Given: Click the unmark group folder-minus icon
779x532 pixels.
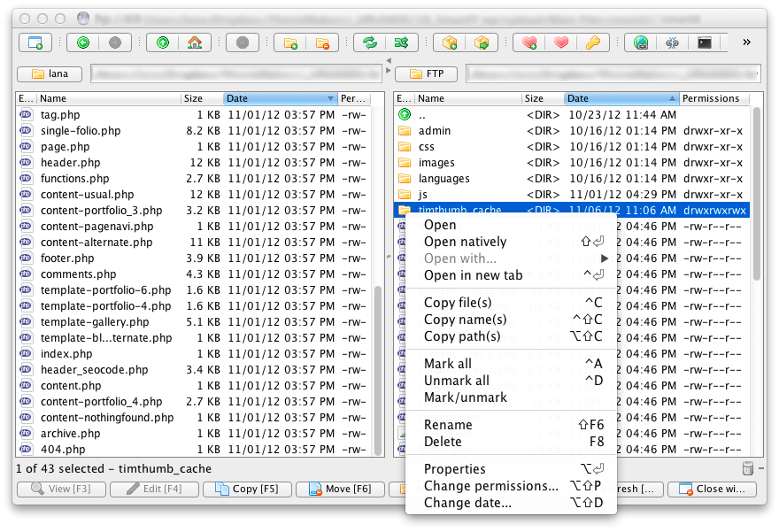Looking at the screenshot, I should point(322,42).
